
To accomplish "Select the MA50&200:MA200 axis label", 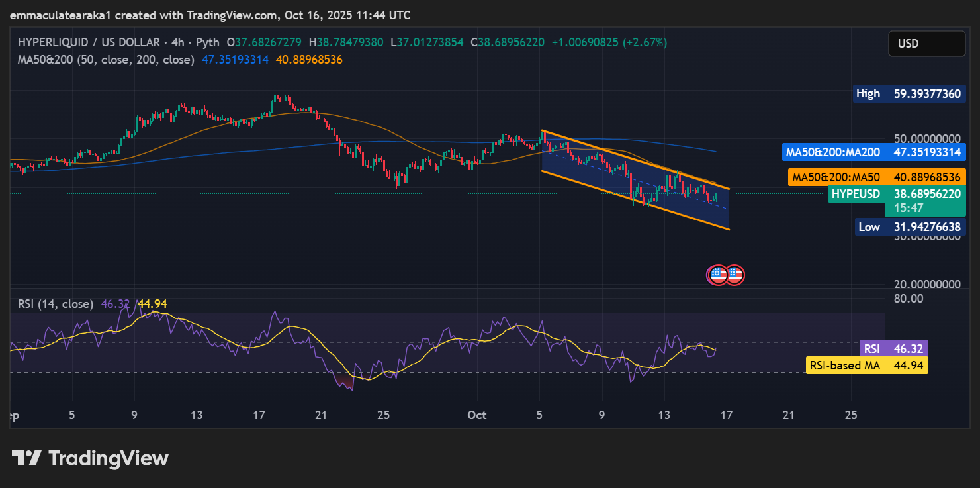I will pos(832,152).
